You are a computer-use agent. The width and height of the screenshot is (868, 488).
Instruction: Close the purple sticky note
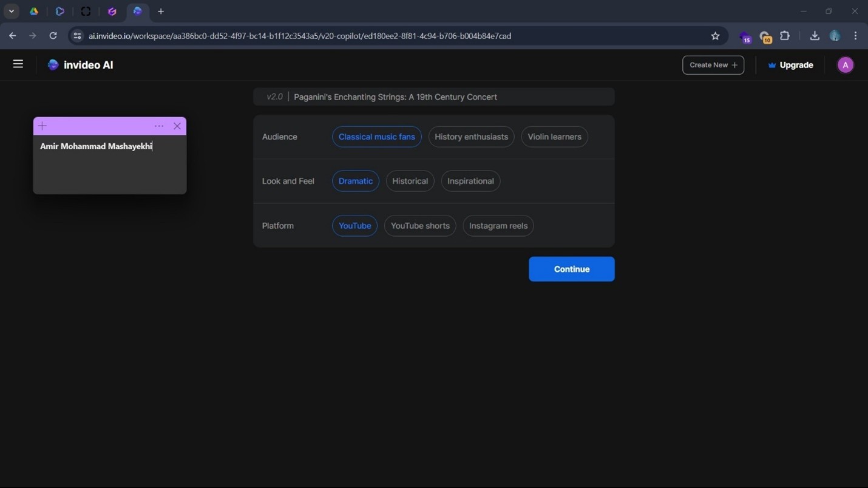(177, 126)
